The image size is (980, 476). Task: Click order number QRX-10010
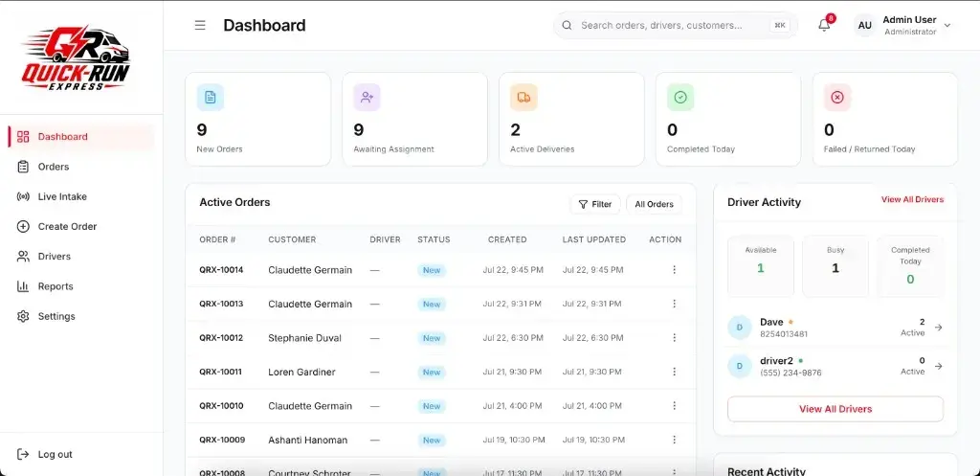221,405
